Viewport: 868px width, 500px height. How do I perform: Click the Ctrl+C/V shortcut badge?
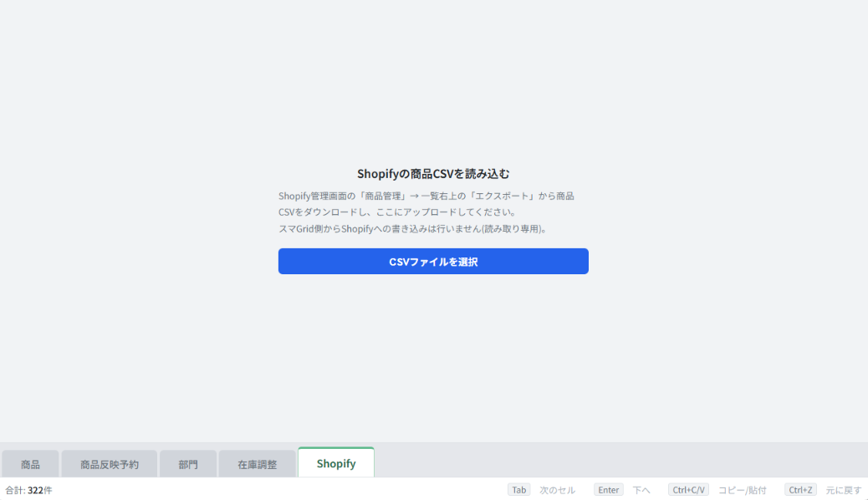688,490
